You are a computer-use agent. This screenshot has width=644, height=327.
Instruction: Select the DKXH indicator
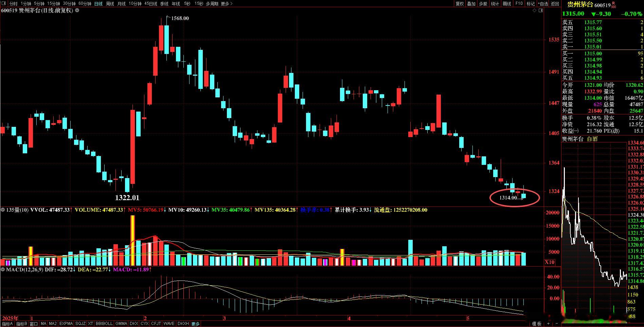pyautogui.click(x=183, y=324)
